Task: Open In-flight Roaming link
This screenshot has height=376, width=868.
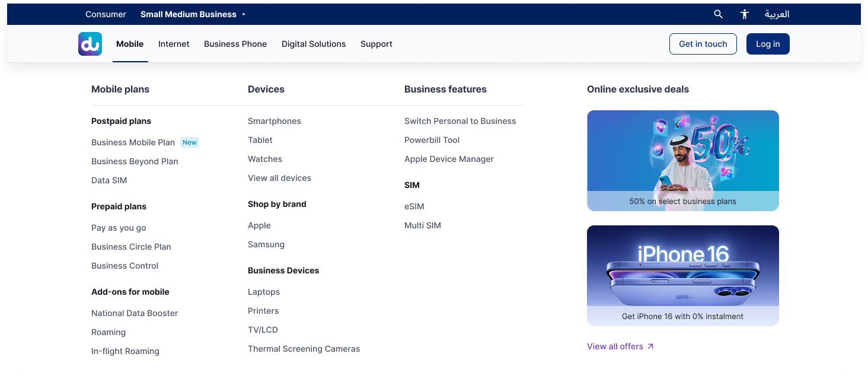Action: (125, 351)
